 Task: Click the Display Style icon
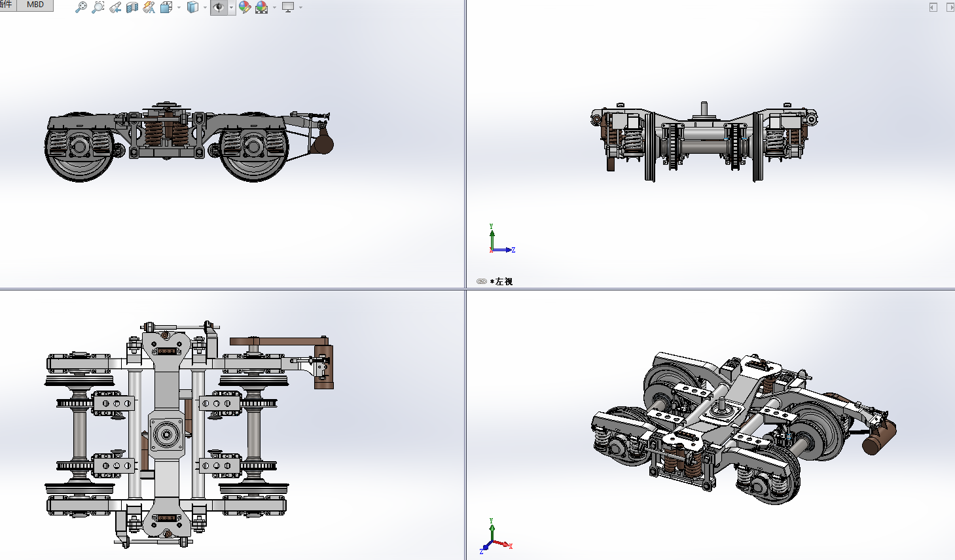coord(192,7)
